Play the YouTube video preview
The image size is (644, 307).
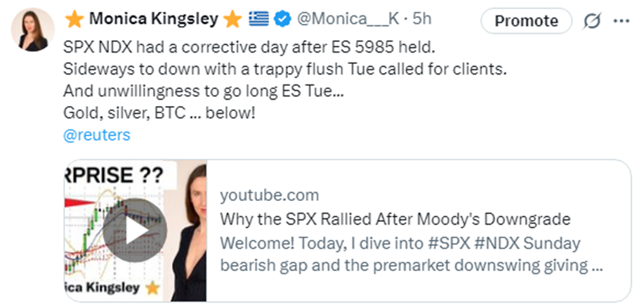[x=137, y=230]
